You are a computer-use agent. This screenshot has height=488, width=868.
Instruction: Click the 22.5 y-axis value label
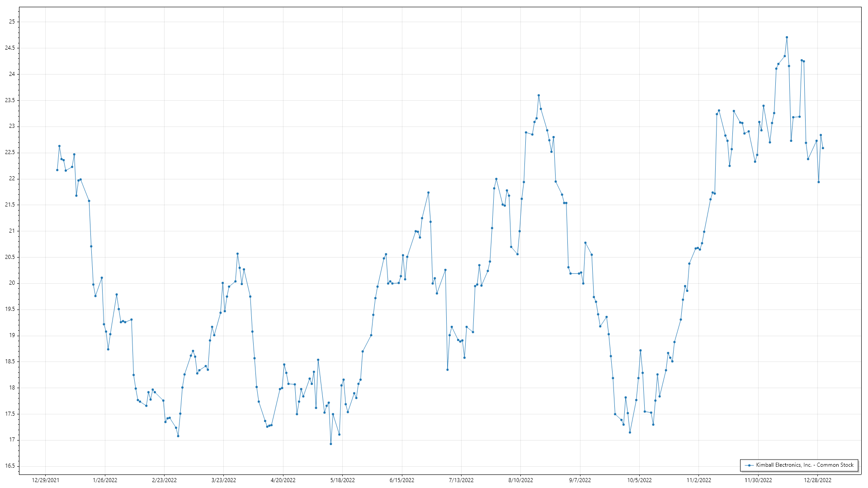click(10, 153)
